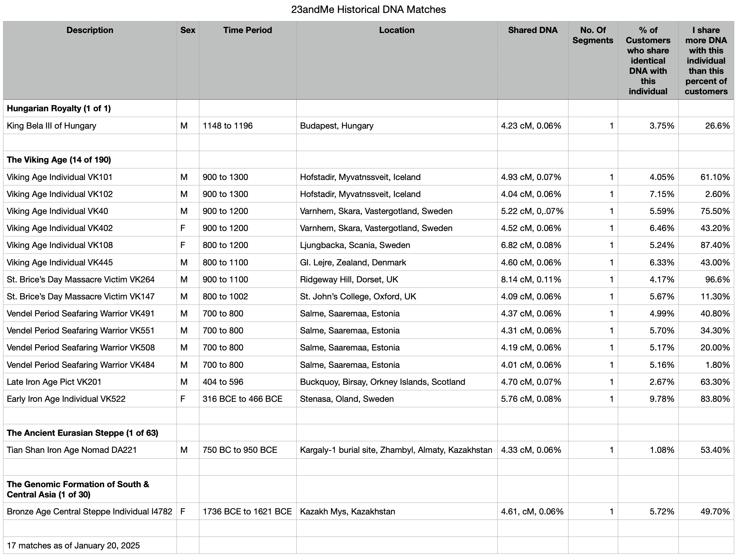Click Late Iron Age Pict VK201
This screenshot has height=560, width=741.
(x=54, y=382)
